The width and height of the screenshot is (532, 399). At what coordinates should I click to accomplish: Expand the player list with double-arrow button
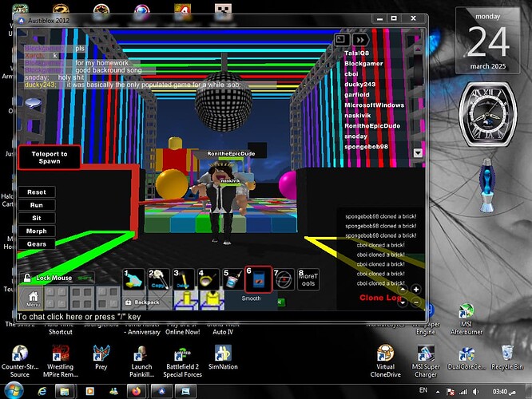click(361, 38)
